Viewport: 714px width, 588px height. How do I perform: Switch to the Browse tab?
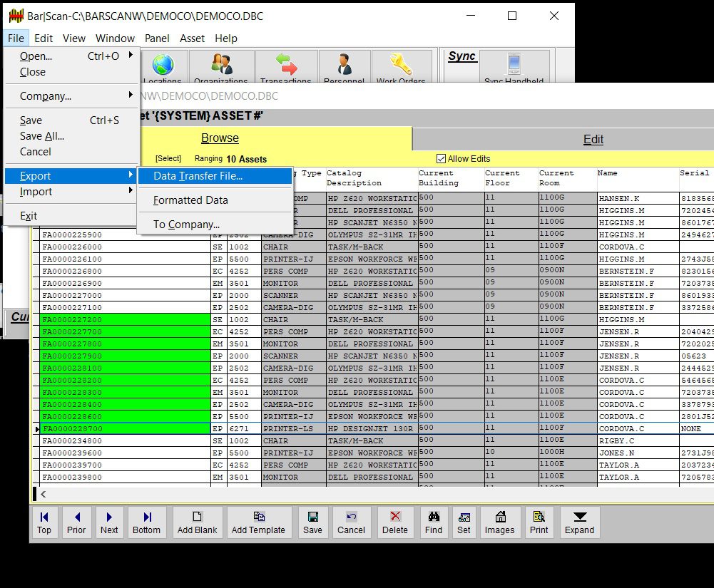coord(220,138)
